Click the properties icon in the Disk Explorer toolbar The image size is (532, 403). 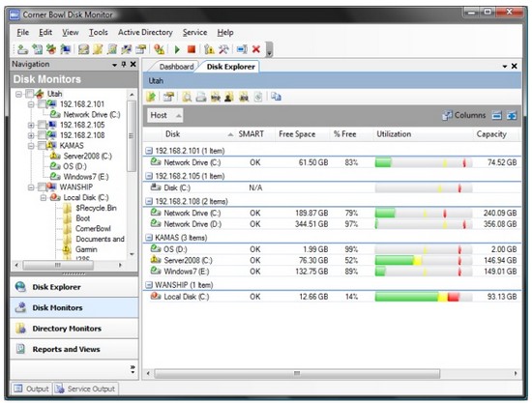pyautogui.click(x=168, y=97)
